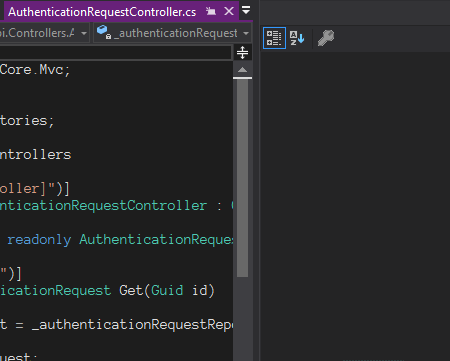
Task: Click the Guid type in Get method
Action: [167, 290]
